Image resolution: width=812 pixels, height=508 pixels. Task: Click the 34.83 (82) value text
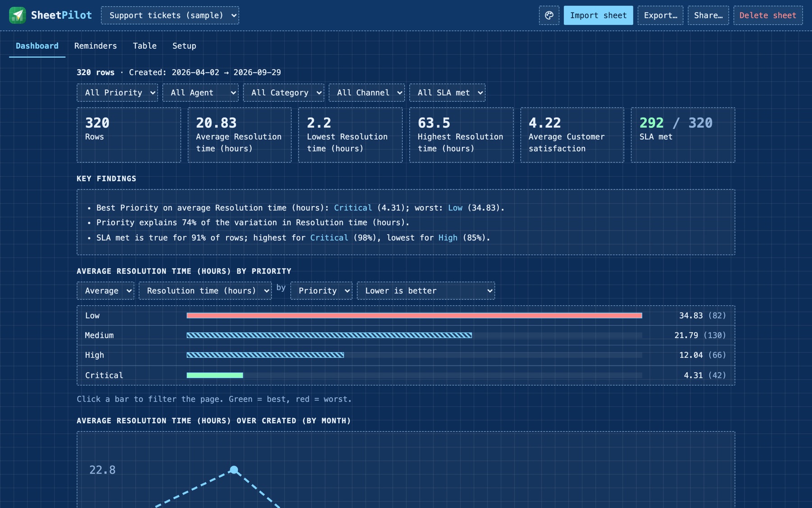[x=702, y=316]
